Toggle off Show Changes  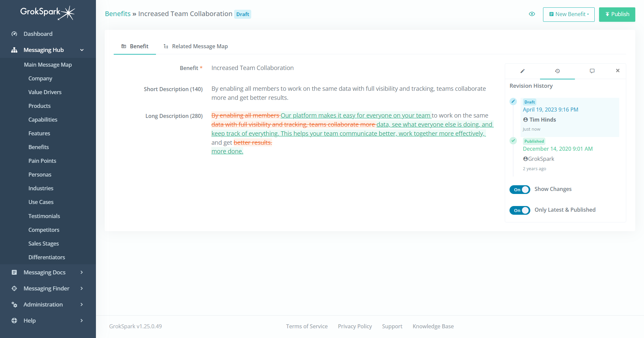tap(520, 190)
